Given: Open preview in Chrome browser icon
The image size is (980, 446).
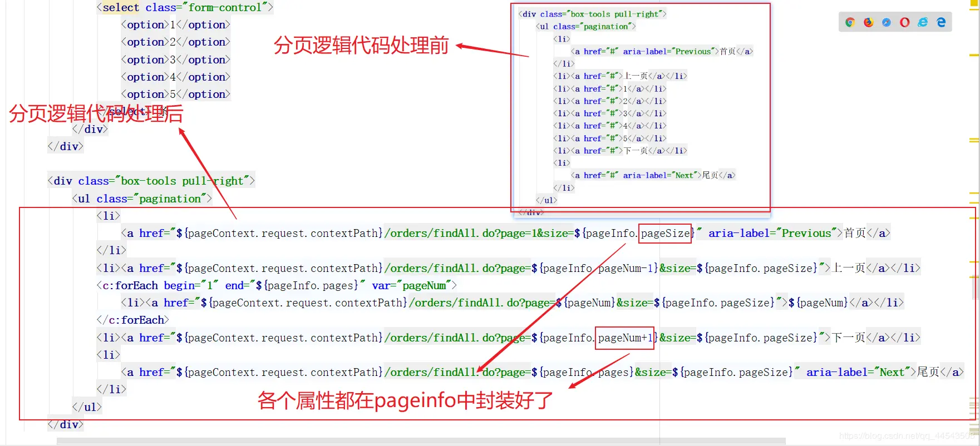Looking at the screenshot, I should (850, 22).
